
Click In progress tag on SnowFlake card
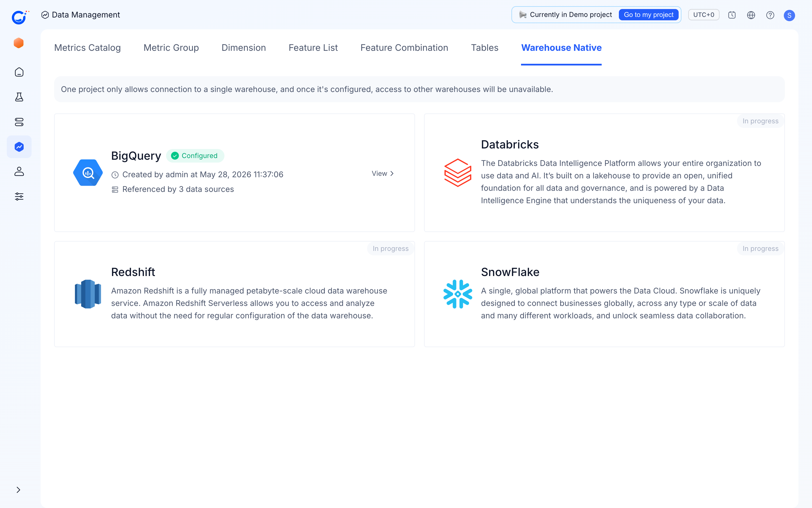click(x=760, y=249)
